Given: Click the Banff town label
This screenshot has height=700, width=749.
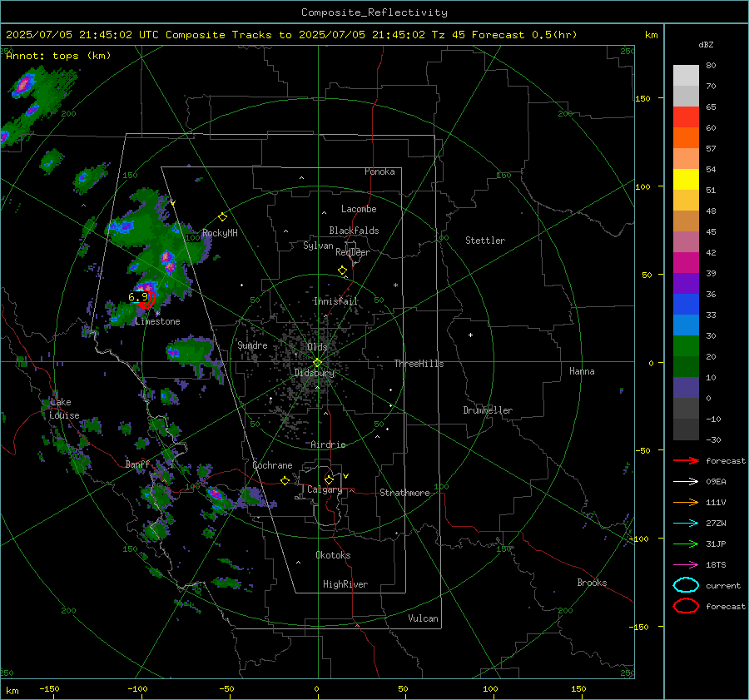Looking at the screenshot, I should (x=137, y=464).
